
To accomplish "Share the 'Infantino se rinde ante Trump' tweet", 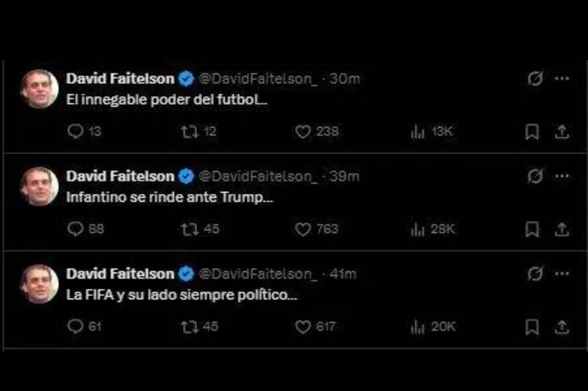I will 562,228.
